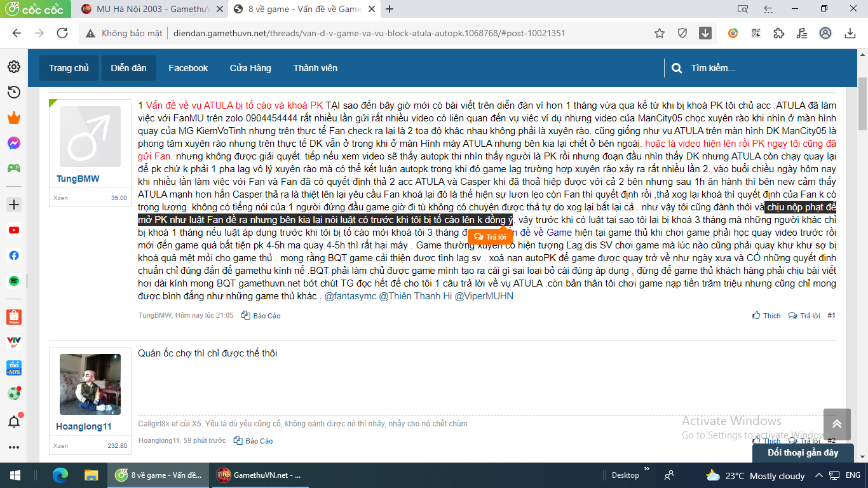Image resolution: width=868 pixels, height=488 pixels.
Task: Open browsing history from the sidebar
Action: point(13,92)
